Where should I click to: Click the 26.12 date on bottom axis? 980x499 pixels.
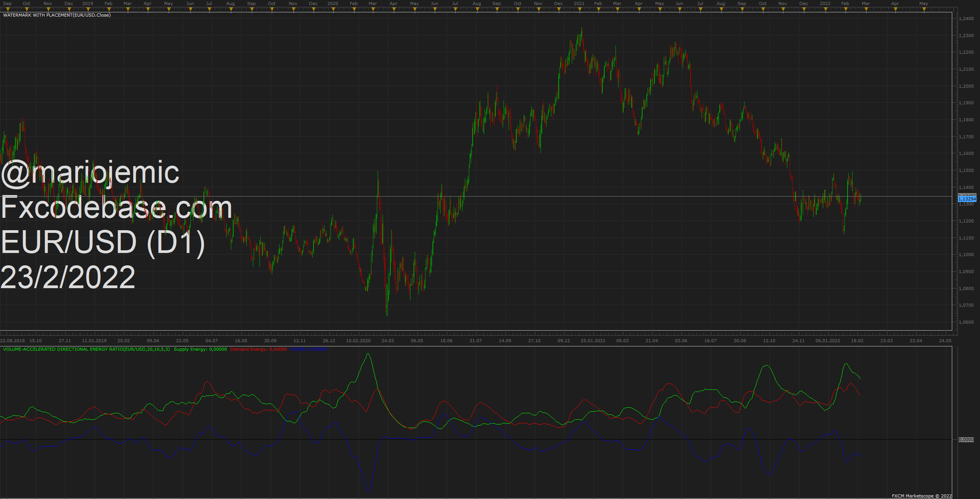point(329,341)
